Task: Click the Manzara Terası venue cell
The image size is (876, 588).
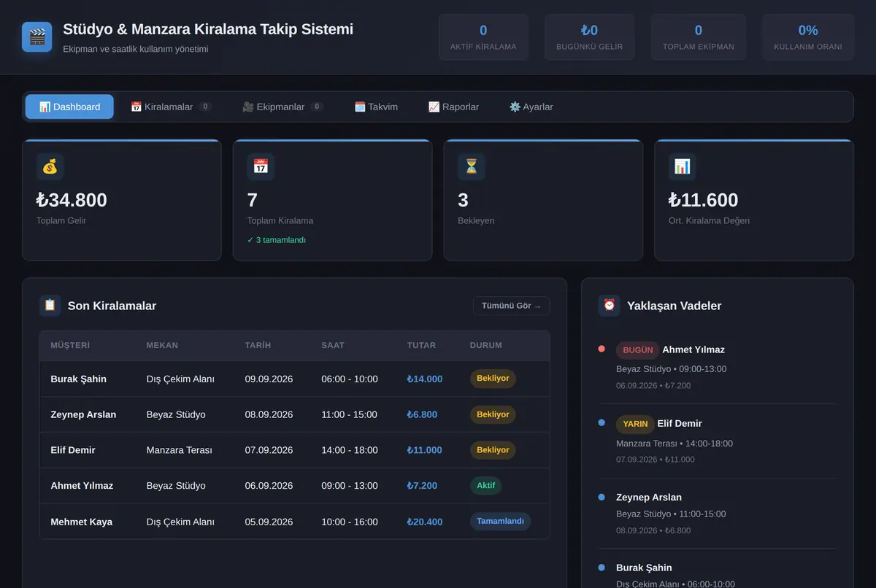Action: pyautogui.click(x=180, y=451)
